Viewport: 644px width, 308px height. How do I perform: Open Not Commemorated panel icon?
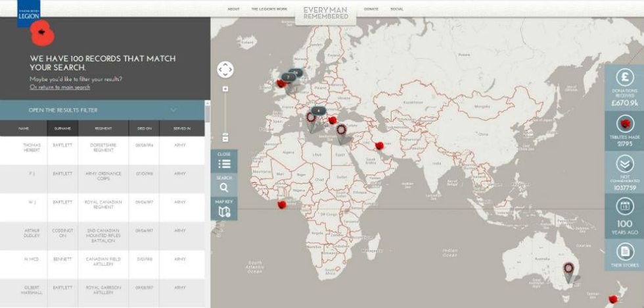[x=625, y=164]
